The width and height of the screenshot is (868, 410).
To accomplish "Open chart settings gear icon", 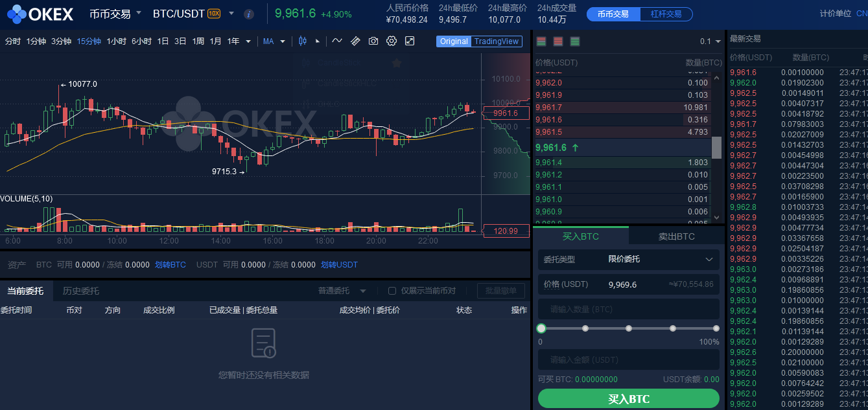I will 391,41.
